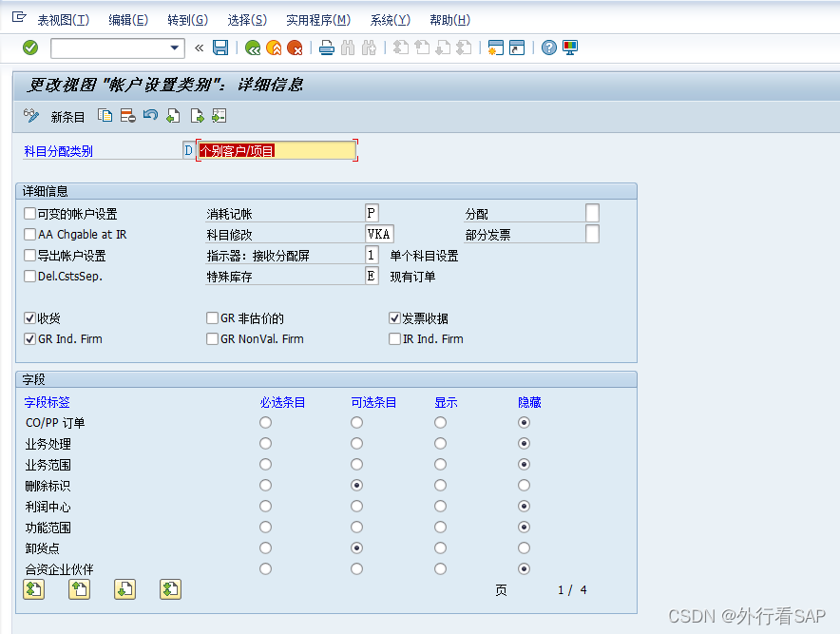Set 业务处理 to 可选条目 radio

click(356, 443)
